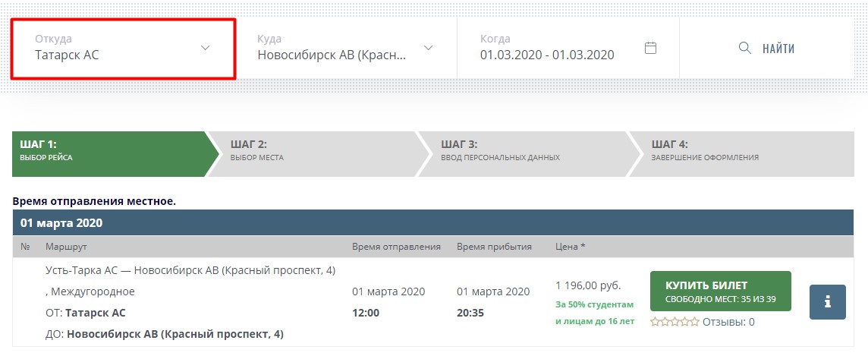The image size is (868, 356).
Task: Click the НАЙТИ search button
Action: coord(767,48)
